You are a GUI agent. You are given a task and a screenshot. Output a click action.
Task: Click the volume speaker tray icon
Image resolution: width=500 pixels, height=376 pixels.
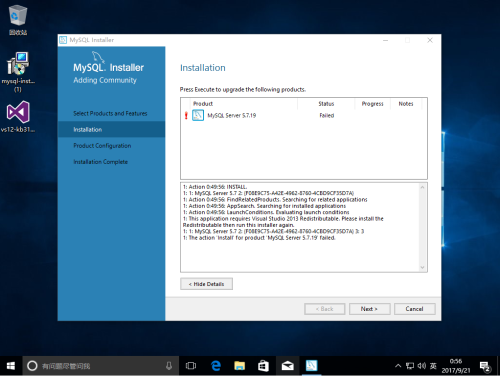point(422,366)
